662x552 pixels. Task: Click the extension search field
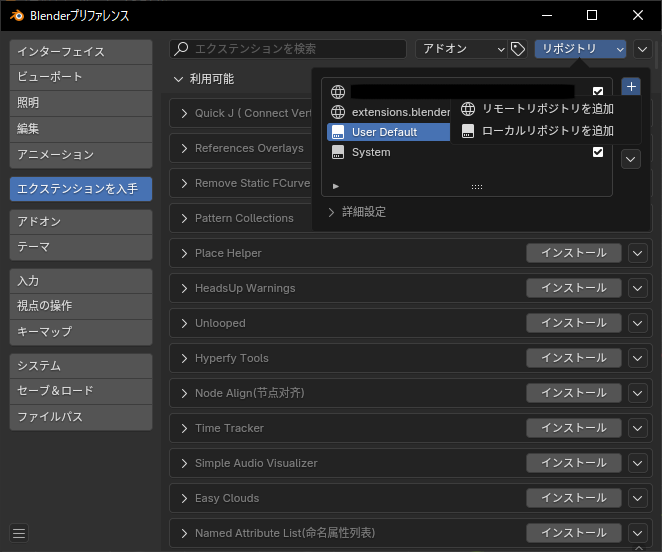pyautogui.click(x=288, y=49)
